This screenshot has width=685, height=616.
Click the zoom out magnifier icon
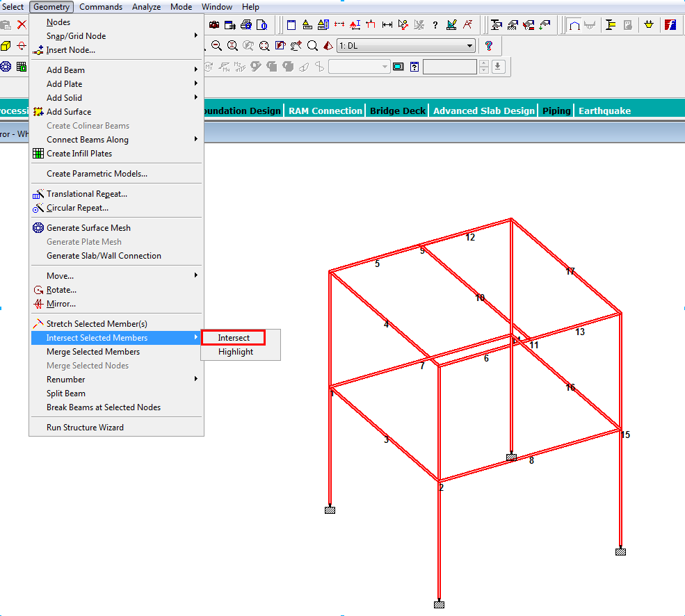[216, 46]
